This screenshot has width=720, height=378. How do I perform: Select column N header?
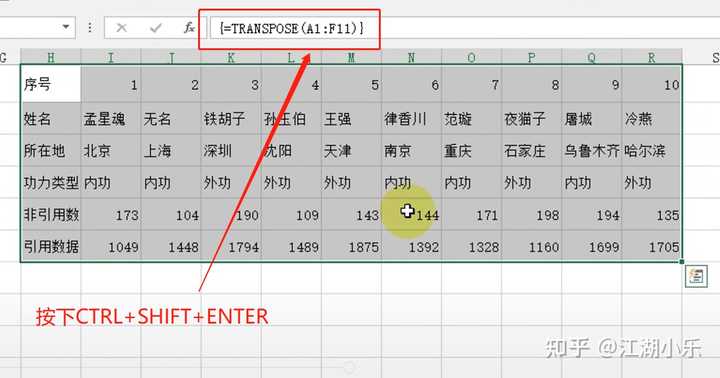[x=411, y=57]
